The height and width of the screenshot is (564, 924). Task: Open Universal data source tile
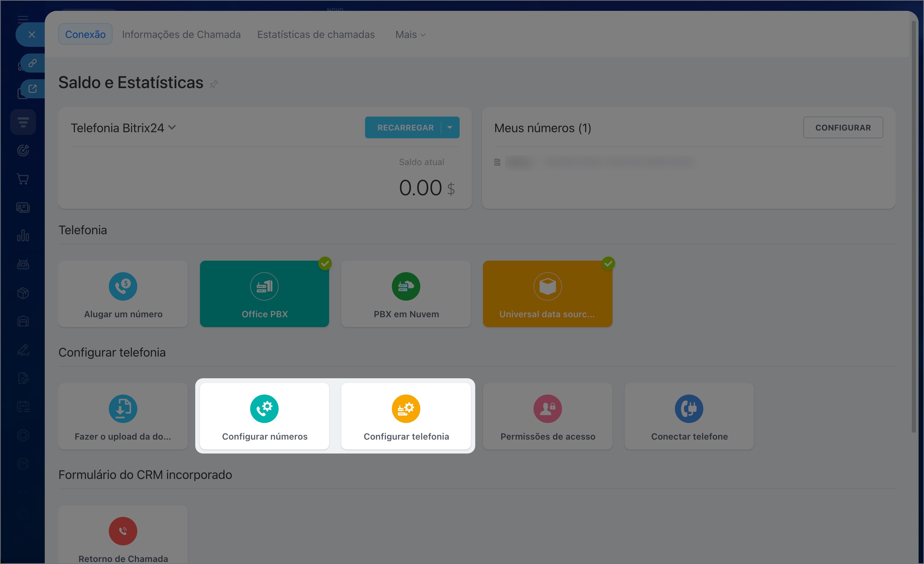(x=547, y=294)
